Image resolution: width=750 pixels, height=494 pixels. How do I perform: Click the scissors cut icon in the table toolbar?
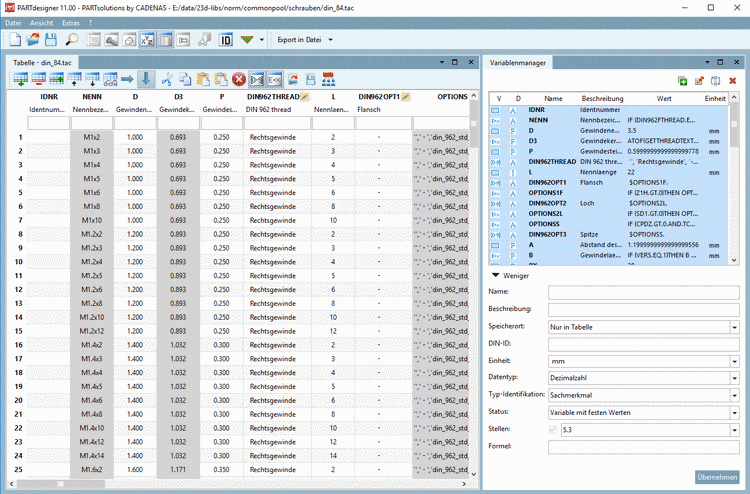[x=166, y=78]
